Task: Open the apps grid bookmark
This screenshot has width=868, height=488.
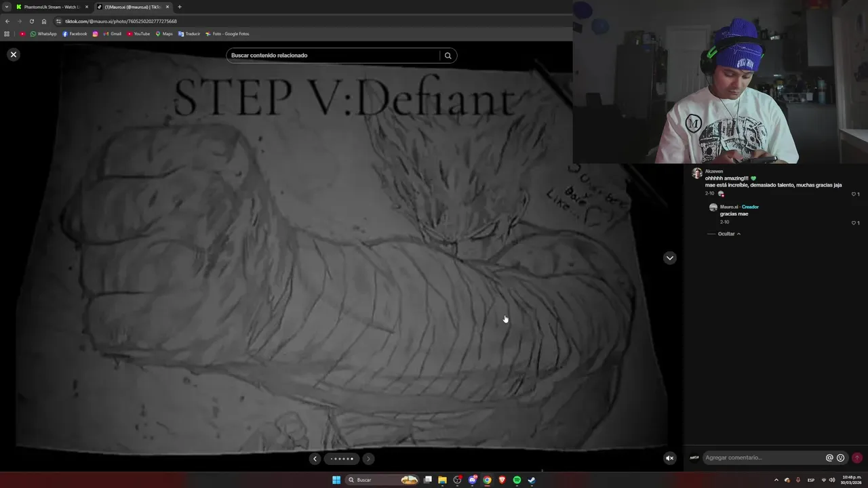Action: click(x=7, y=34)
